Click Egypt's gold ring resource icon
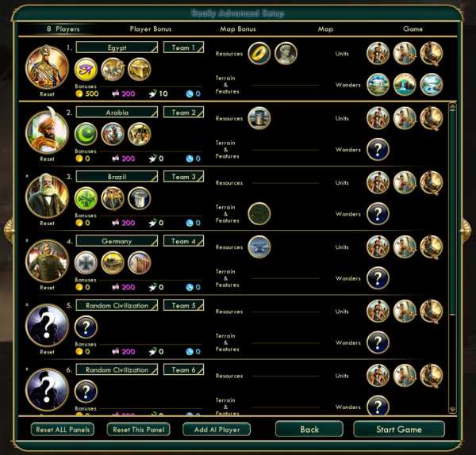Image resolution: width=476 pixels, height=455 pixels. 259,53
